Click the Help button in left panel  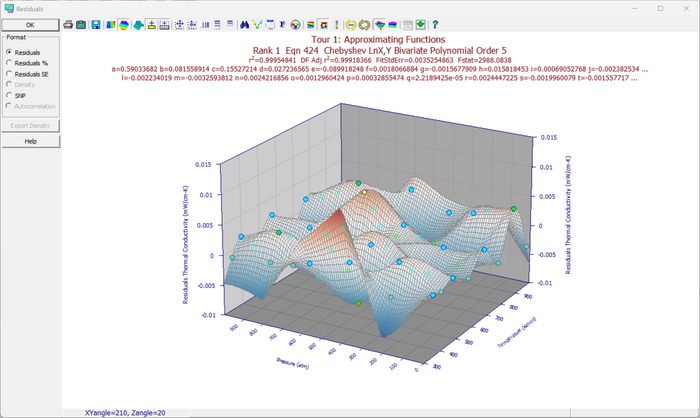tap(31, 141)
